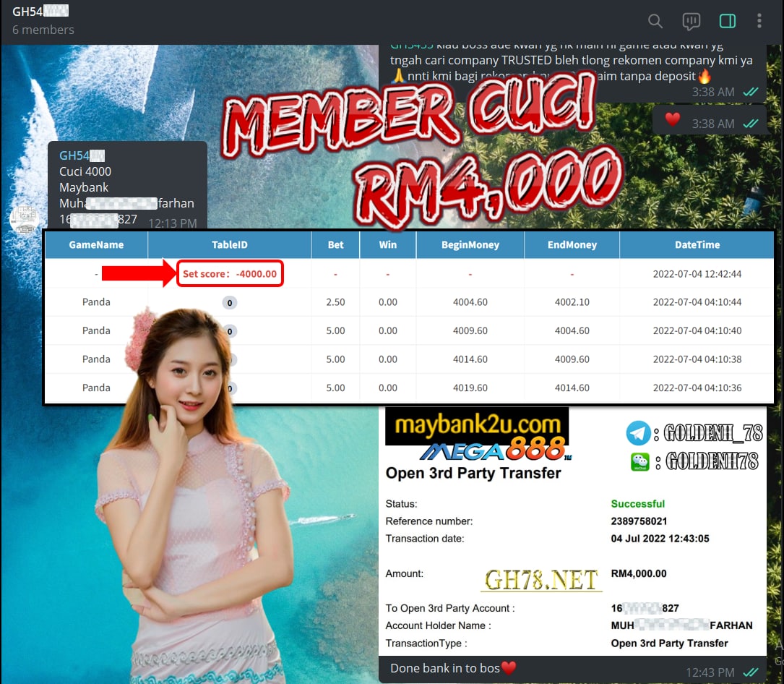
Task: Click the GOLDENH78 WeChat handle text
Action: tap(712, 461)
